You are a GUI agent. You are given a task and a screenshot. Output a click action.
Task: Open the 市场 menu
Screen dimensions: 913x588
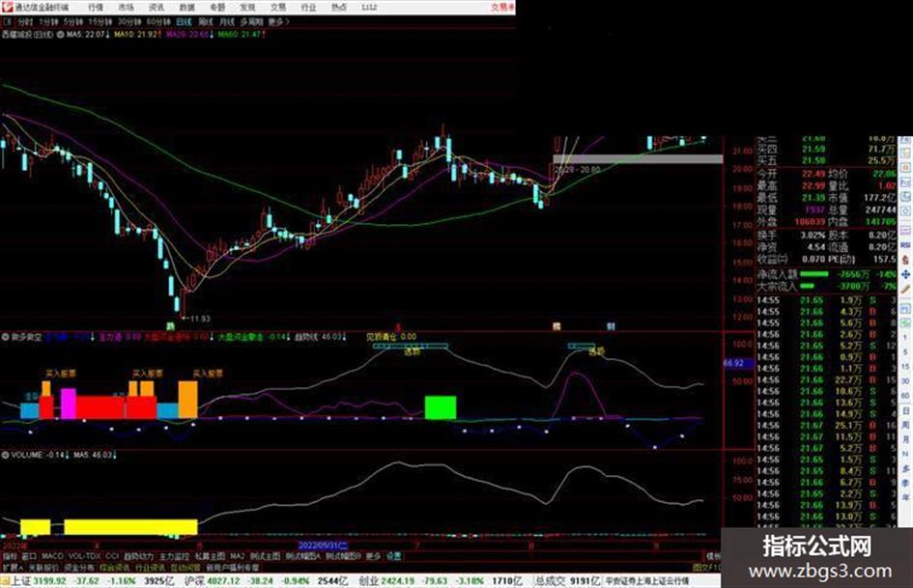pos(126,7)
